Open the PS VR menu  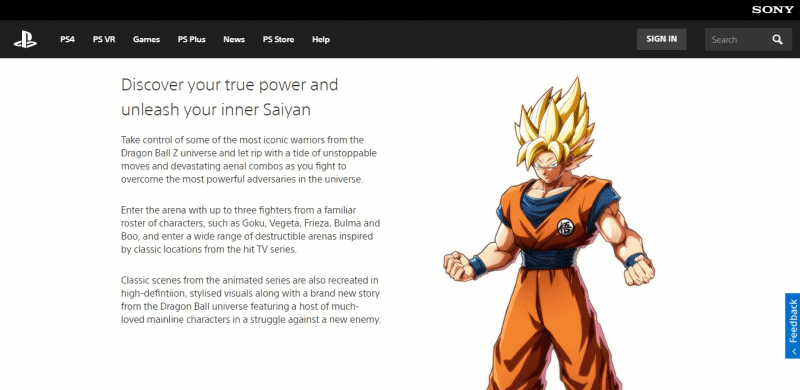(x=104, y=39)
